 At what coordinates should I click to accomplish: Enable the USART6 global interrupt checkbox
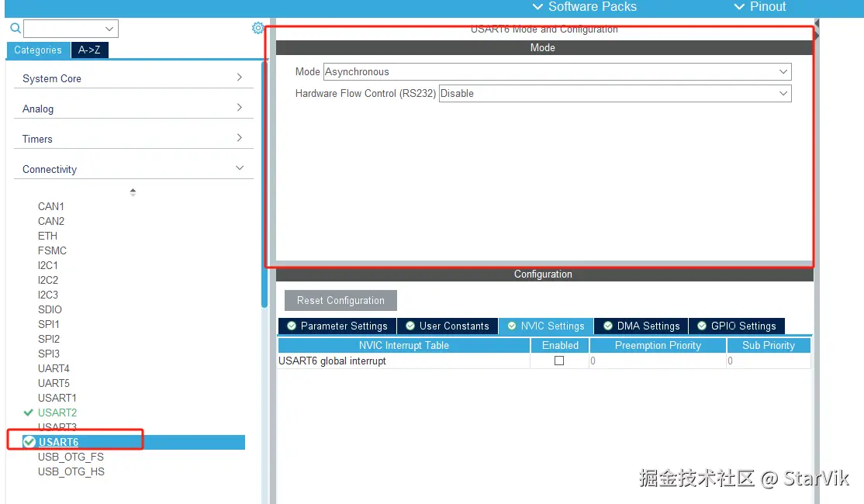[x=559, y=361]
